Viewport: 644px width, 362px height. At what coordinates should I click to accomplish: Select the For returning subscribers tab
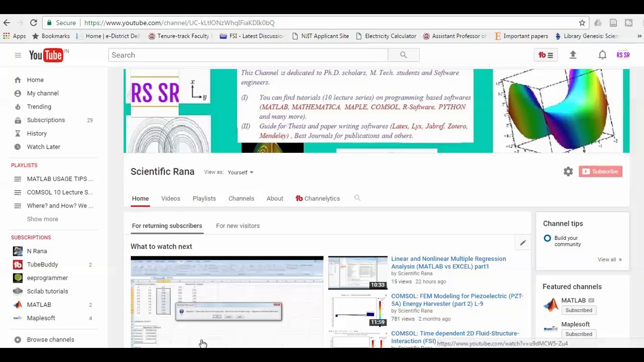coord(167,226)
